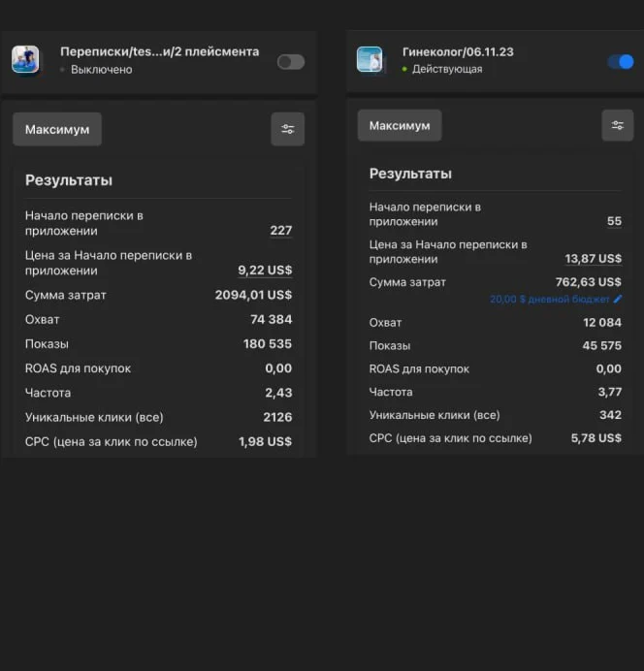Click the Результаты heading in Переписки card
Image resolution: width=644 pixels, height=671 pixels.
pos(69,180)
